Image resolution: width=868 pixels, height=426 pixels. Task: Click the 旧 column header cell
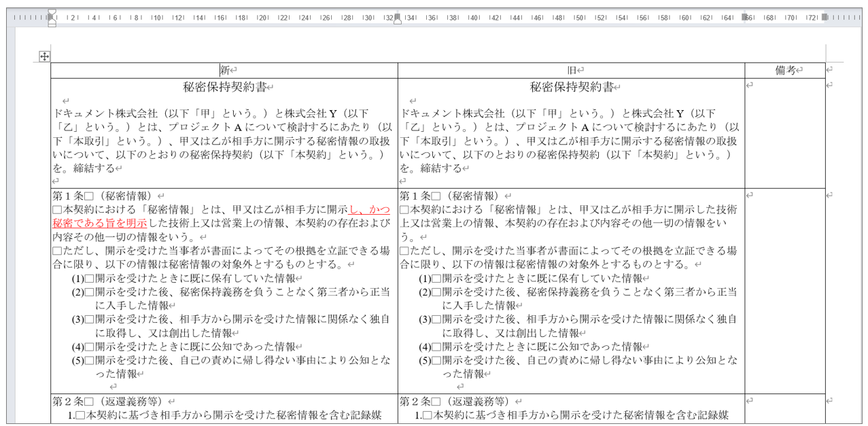[572, 70]
